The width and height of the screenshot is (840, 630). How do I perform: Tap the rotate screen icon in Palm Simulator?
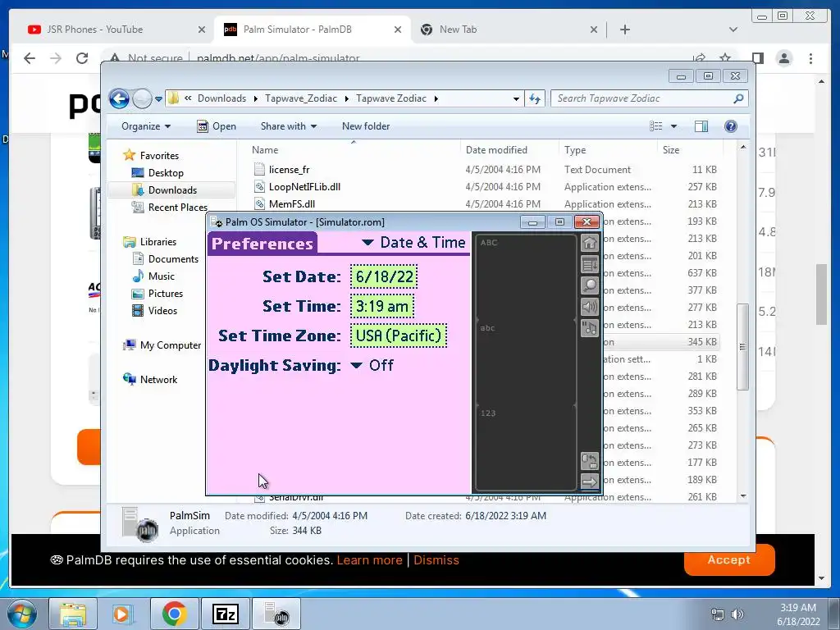tap(589, 461)
